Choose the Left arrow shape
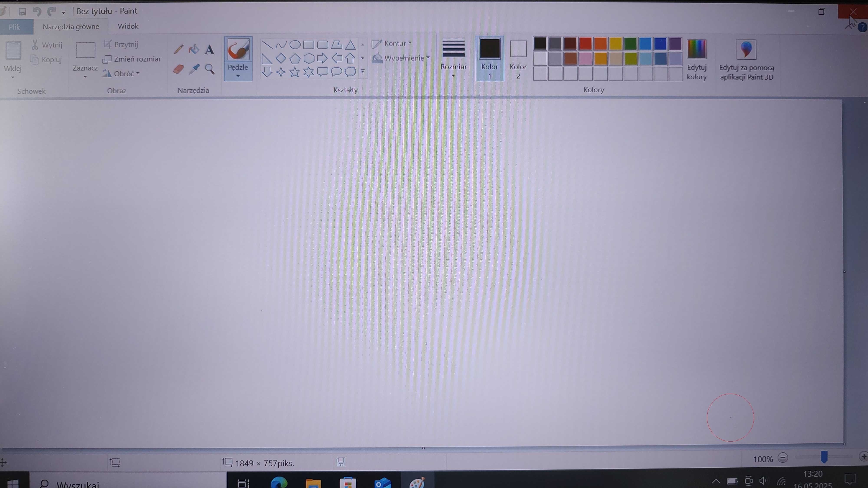 coord(336,59)
